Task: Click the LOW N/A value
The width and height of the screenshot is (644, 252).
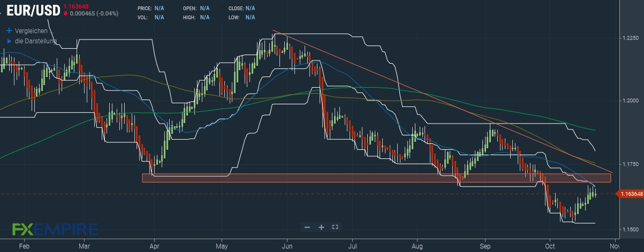Action: (250, 17)
